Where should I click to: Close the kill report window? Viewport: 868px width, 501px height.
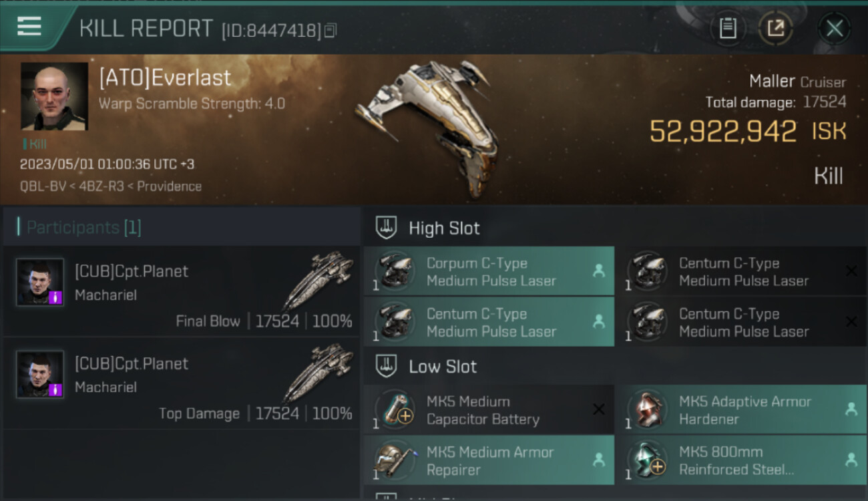point(834,28)
